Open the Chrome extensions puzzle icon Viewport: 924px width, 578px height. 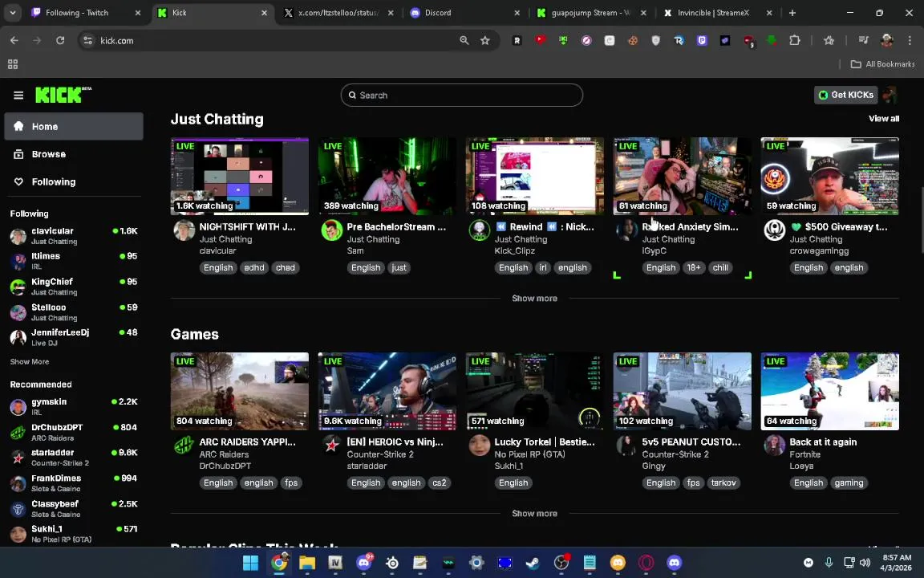(x=794, y=41)
